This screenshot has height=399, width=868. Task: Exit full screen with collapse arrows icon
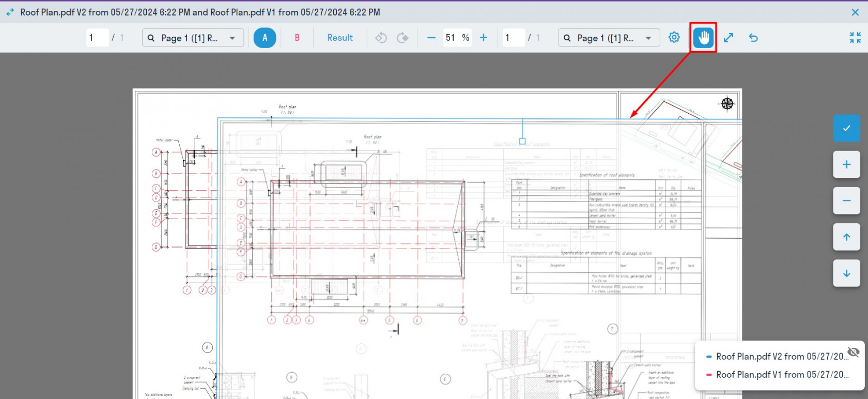click(x=855, y=37)
